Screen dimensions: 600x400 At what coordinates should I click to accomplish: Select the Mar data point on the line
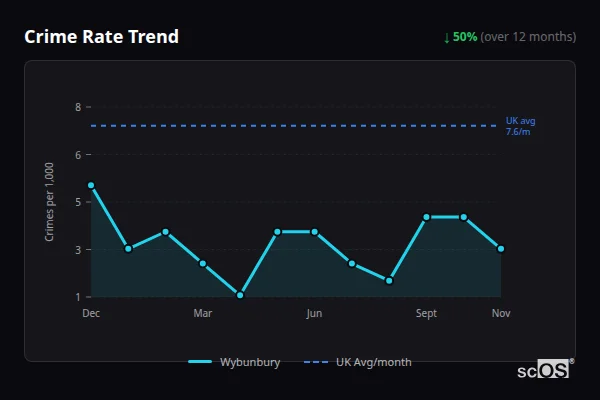click(203, 264)
